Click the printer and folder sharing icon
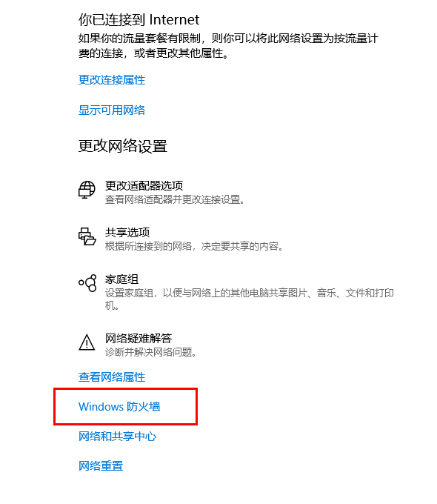The image size is (437, 504). [87, 236]
